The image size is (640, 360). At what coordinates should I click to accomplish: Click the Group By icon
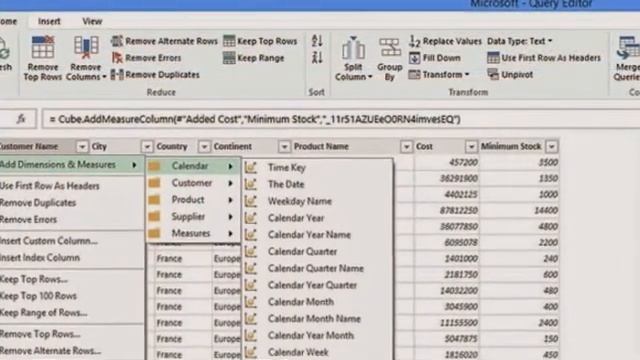pos(389,48)
